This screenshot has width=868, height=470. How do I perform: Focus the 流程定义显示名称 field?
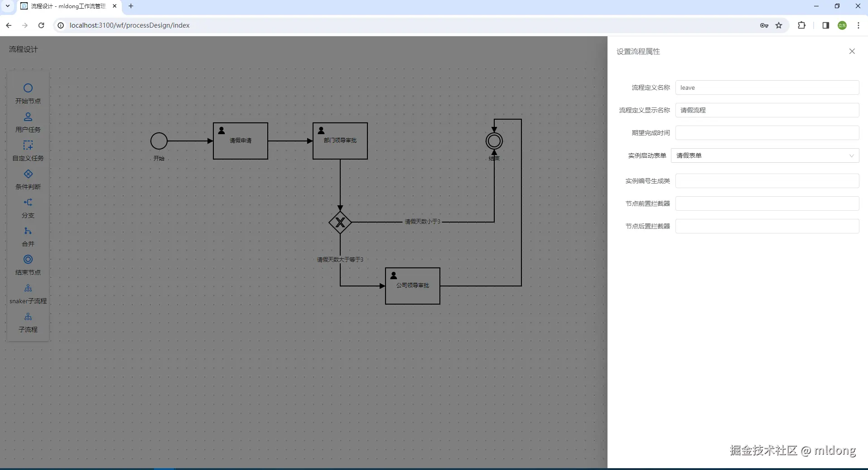767,110
